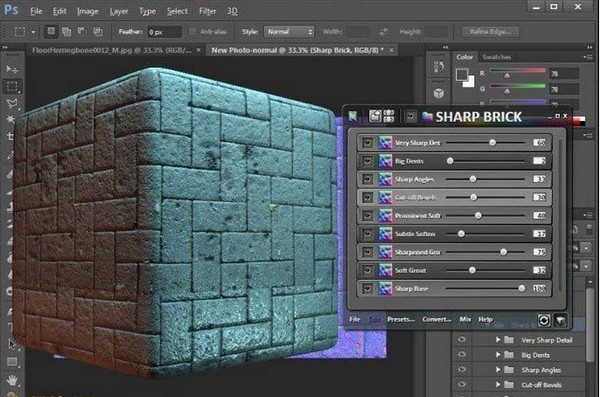Choose the Path Selection arrow tool
Image resolution: width=600 pixels, height=397 pixels.
[x=12, y=344]
